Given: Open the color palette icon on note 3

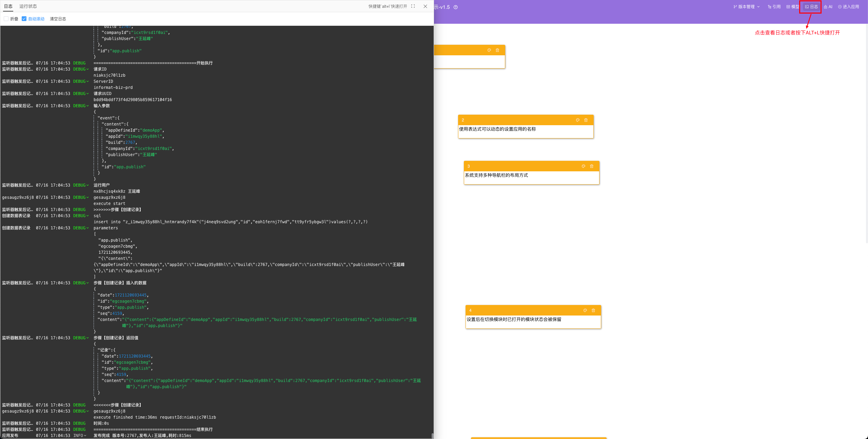Looking at the screenshot, I should pyautogui.click(x=584, y=166).
